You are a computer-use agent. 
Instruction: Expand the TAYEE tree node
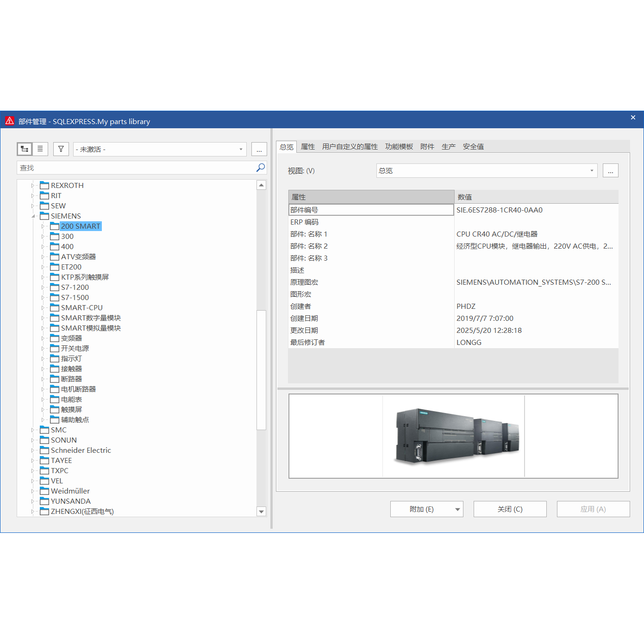(33, 461)
